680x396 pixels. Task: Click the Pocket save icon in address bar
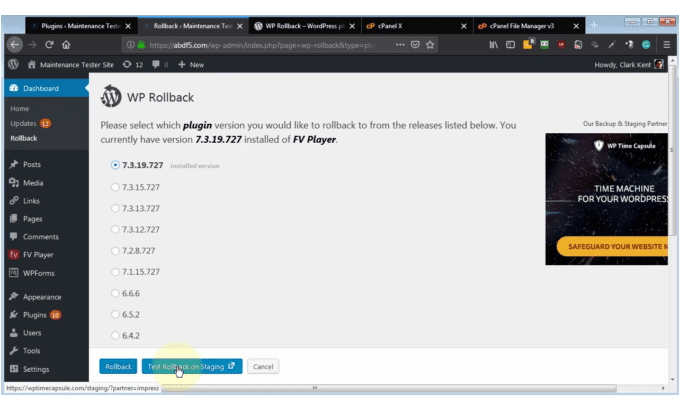tap(415, 44)
